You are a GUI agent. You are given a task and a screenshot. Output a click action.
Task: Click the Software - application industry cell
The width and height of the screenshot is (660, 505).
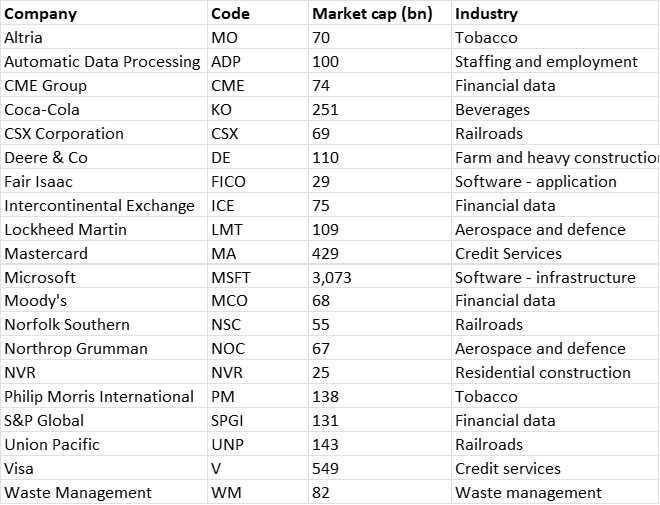[535, 182]
